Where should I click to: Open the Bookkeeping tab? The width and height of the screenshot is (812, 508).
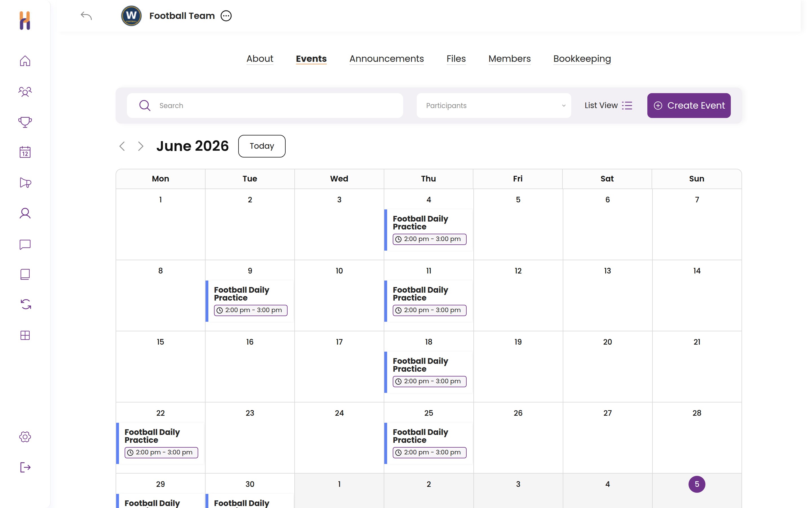582,59
